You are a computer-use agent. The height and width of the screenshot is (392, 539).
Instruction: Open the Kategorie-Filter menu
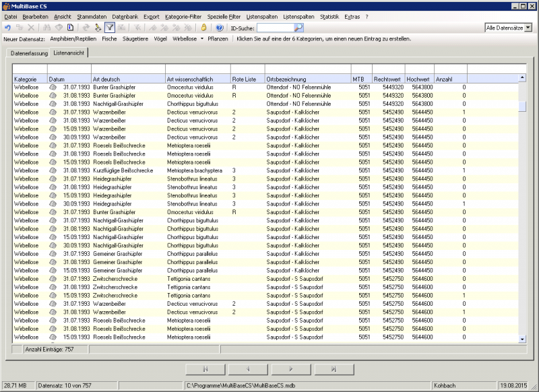click(x=185, y=15)
